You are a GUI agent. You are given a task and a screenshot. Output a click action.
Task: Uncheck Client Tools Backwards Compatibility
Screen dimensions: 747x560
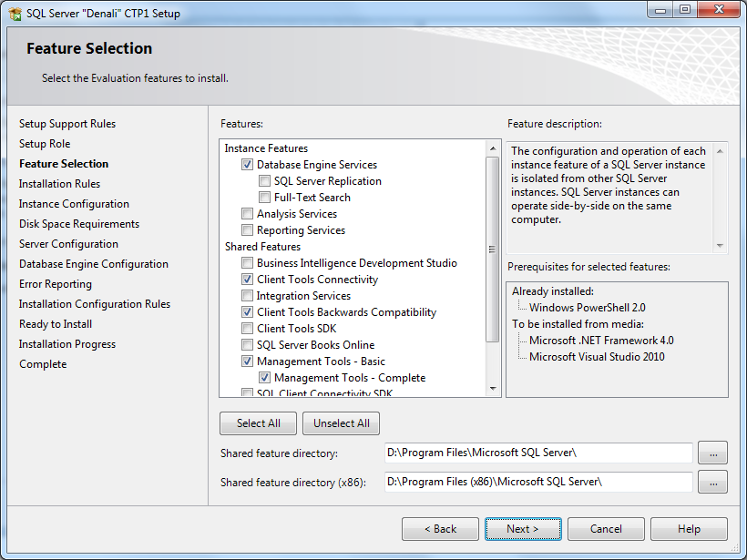(247, 312)
